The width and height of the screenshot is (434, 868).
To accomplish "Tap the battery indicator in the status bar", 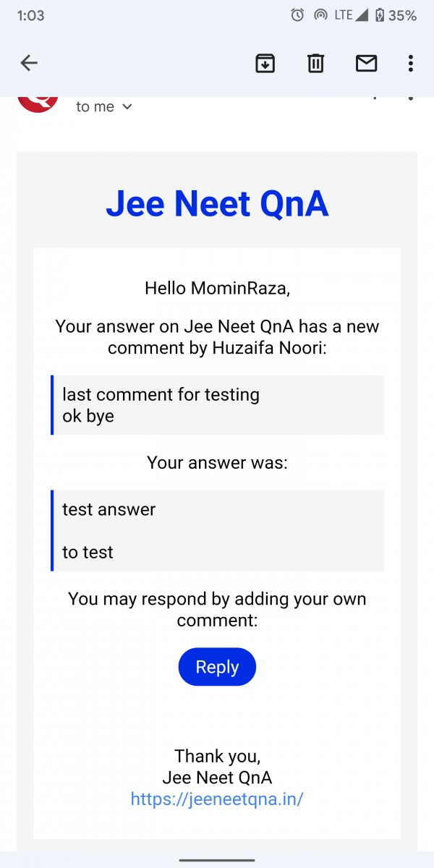I will 379,15.
